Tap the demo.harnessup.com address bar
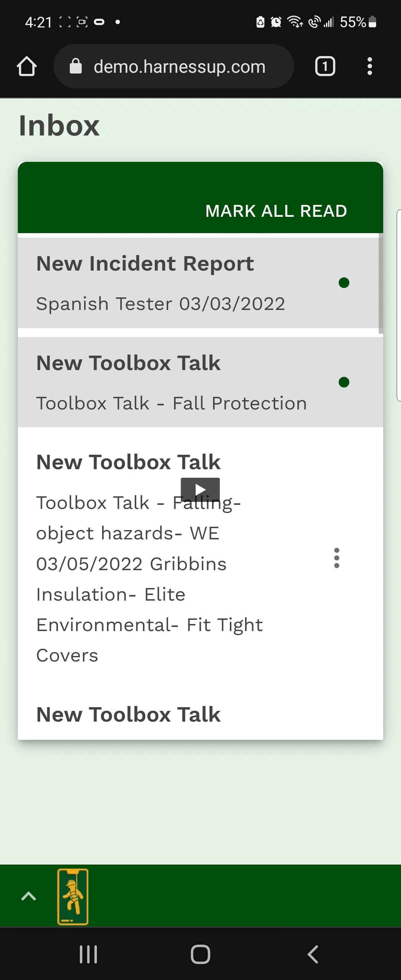This screenshot has width=401, height=980. [179, 66]
